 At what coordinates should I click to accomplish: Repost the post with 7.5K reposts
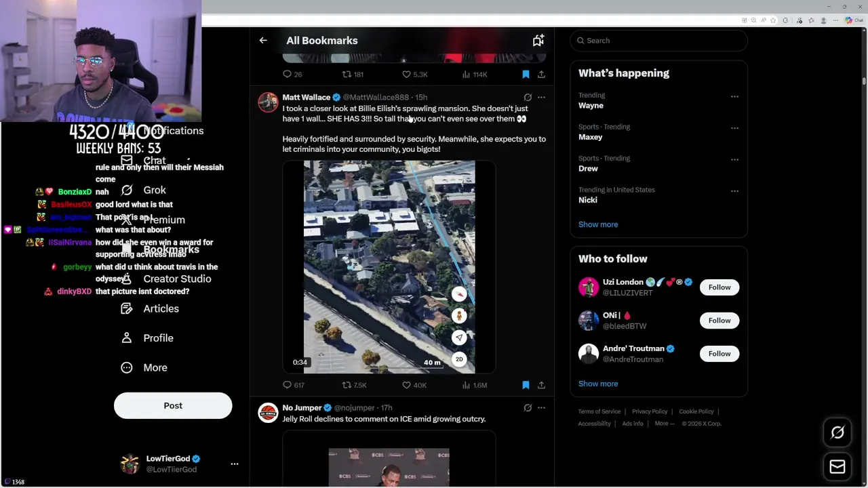coord(354,385)
